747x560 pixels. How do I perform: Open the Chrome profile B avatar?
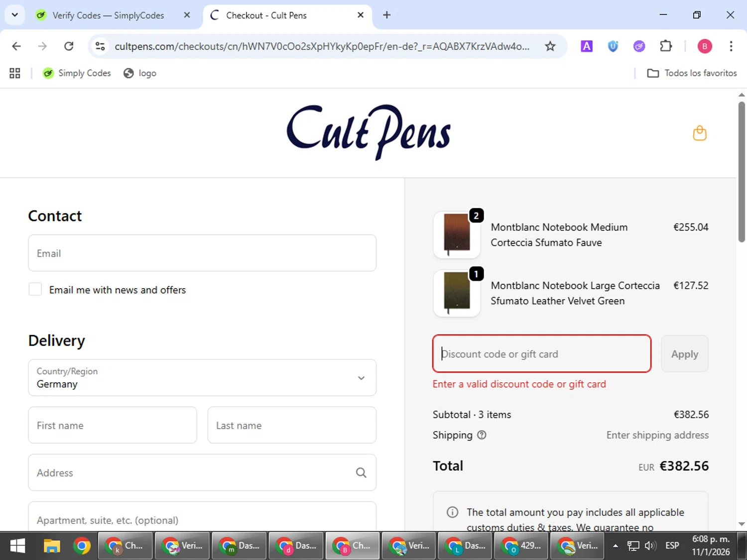click(x=704, y=46)
